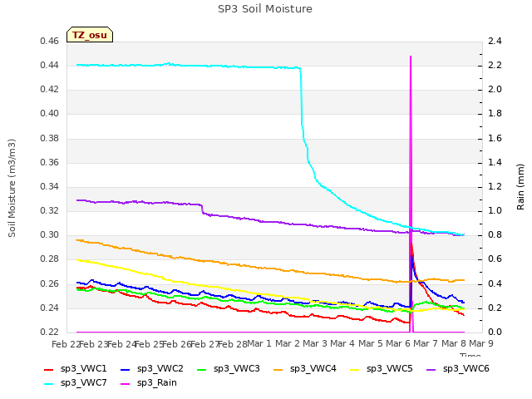The height and width of the screenshot is (399, 532).
Task: Click the purple sp3_VWC6 legend color marker
Action: point(431,369)
